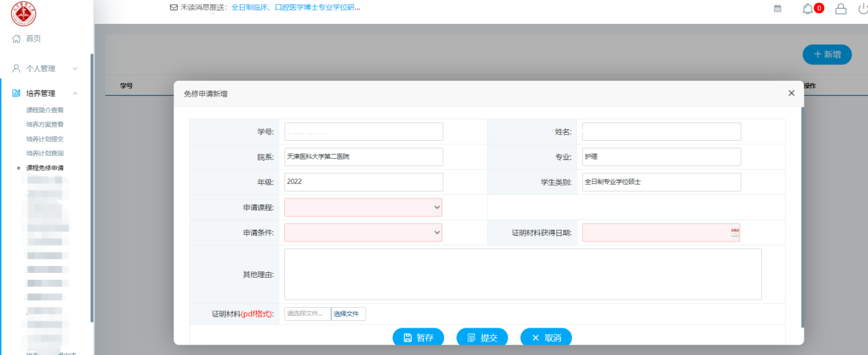Click the date picker calendar icon
Viewport: 868px width, 355px height.
coord(735,233)
